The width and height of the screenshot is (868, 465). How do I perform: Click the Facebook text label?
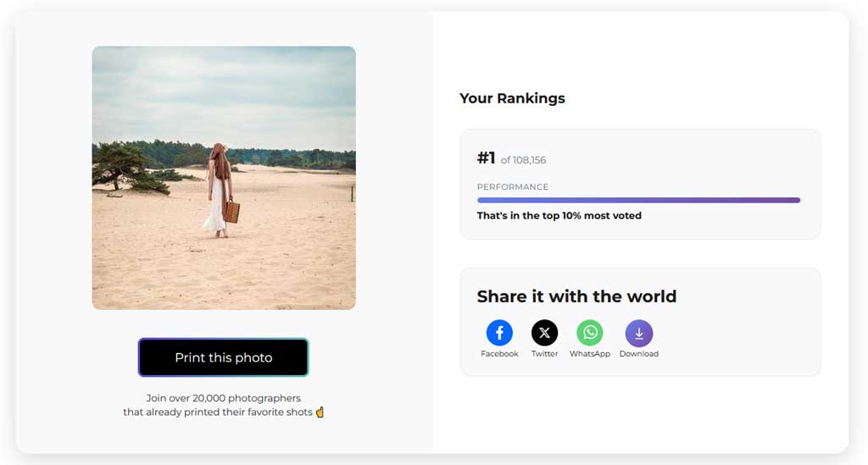point(499,354)
